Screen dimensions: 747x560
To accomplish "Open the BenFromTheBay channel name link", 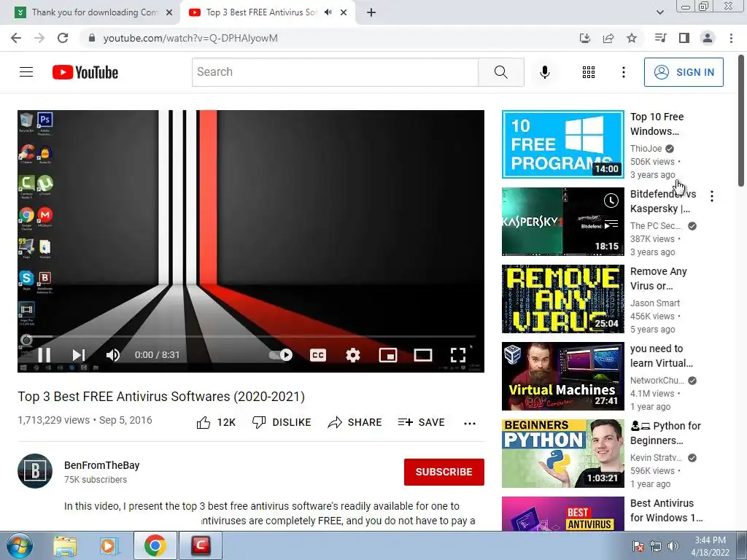I will point(102,465).
